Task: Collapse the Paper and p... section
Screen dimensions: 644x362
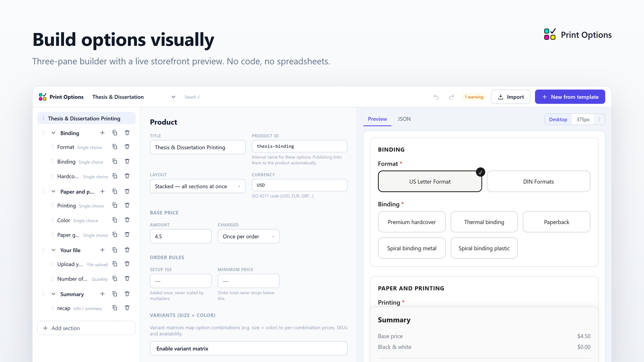Action: tap(54, 191)
